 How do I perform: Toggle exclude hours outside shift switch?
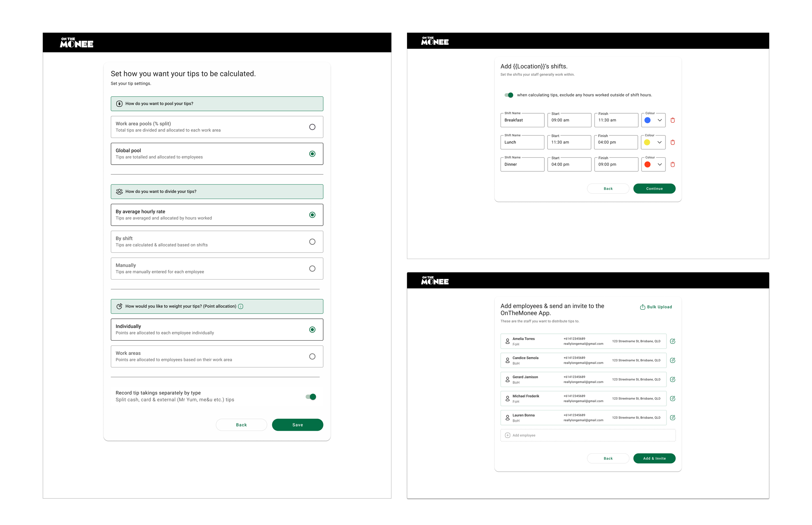tap(509, 95)
